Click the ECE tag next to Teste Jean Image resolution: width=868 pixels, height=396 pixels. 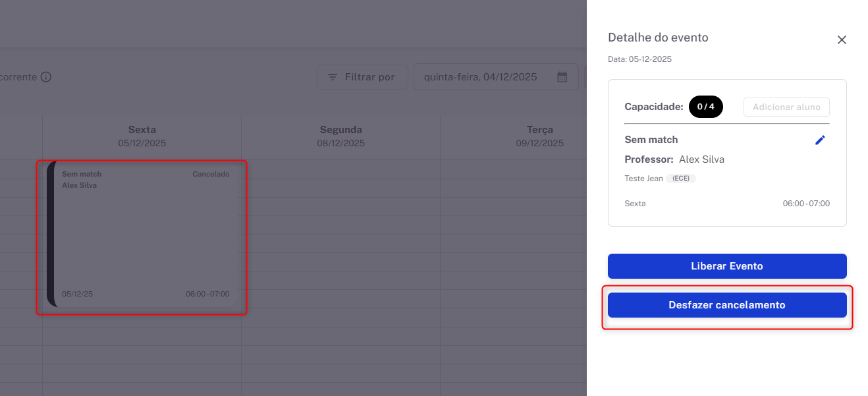coord(680,179)
